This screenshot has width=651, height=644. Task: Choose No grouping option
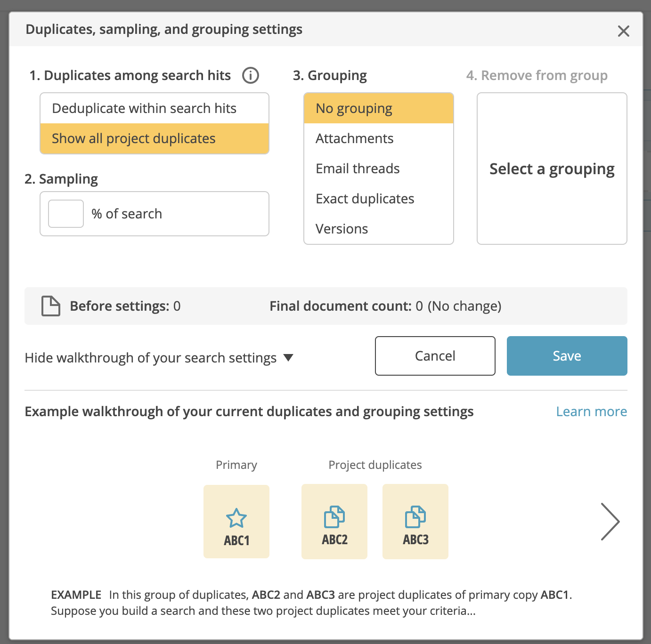tap(379, 108)
